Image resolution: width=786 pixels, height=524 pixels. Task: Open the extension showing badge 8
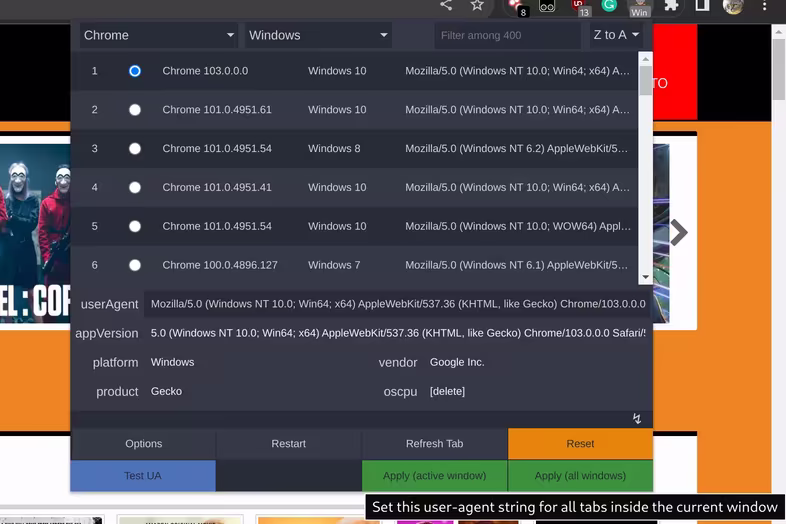pos(516,7)
